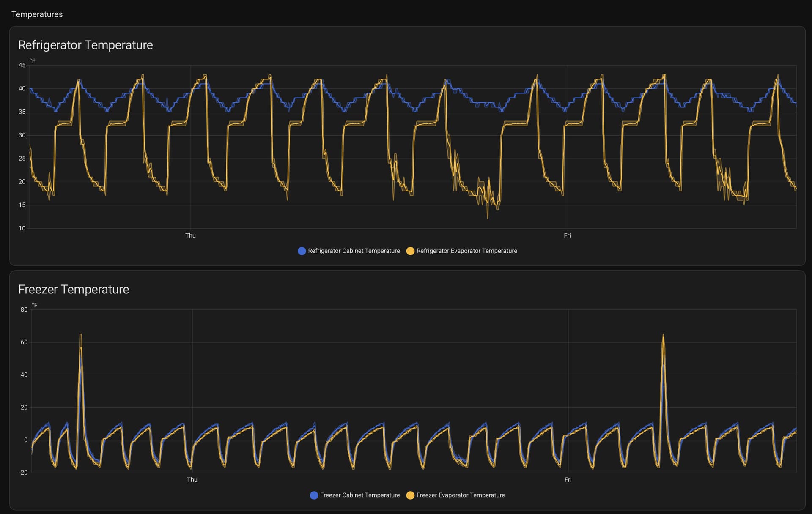Click the yellow Freezer Evaporator Temperature legend dot
The height and width of the screenshot is (514, 812).
[410, 495]
